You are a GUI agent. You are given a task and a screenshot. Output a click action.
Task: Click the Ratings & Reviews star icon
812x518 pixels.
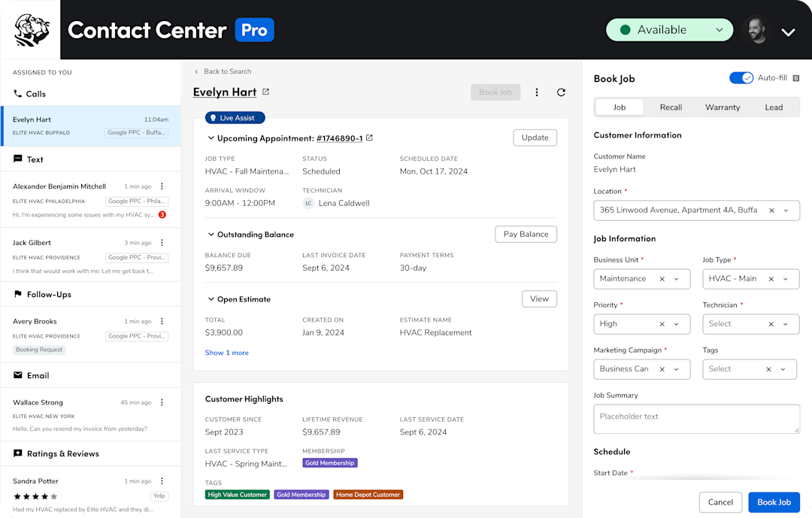(x=17, y=453)
